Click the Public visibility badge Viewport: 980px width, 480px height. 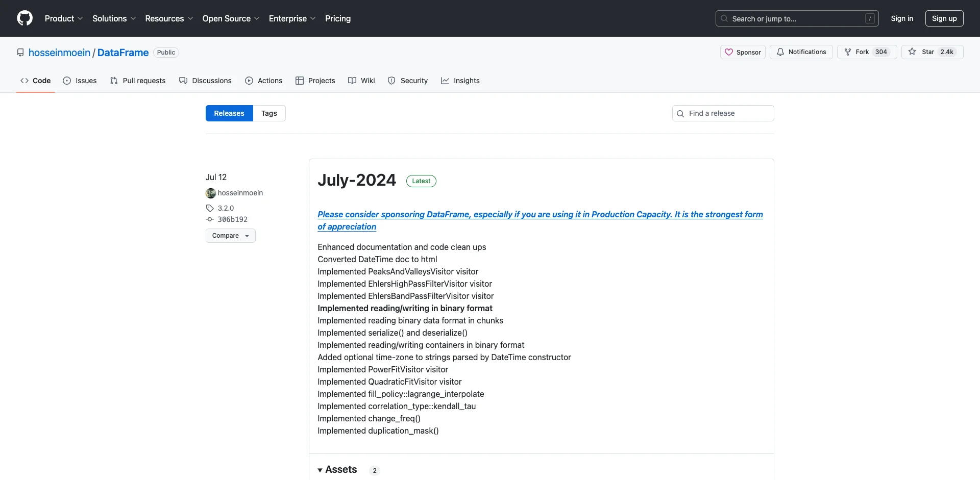[x=166, y=53]
